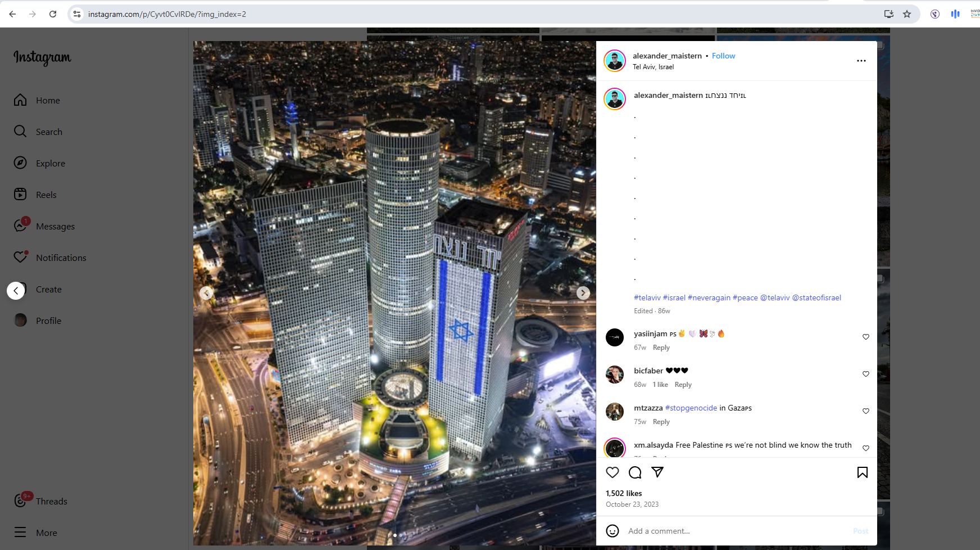Click the Reels clapper icon
980x550 pixels.
pyautogui.click(x=20, y=195)
